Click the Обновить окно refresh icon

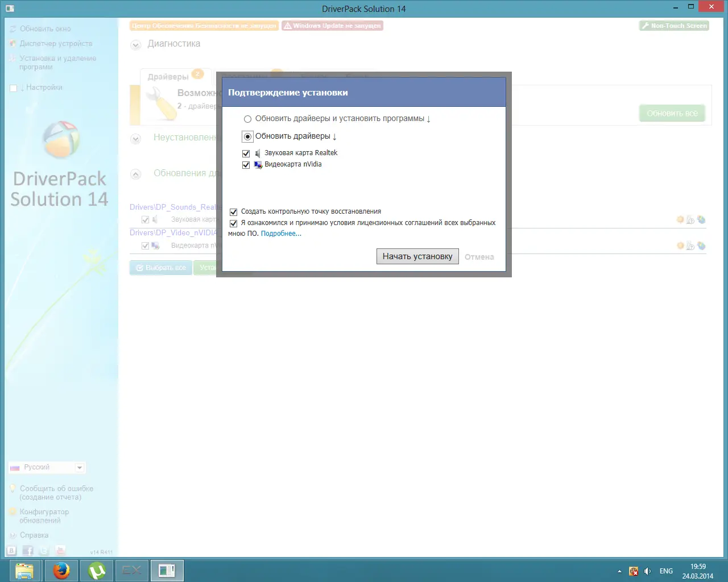[13, 28]
